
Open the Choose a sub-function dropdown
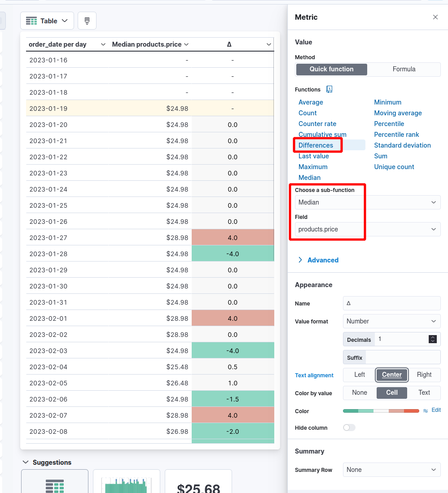click(368, 202)
